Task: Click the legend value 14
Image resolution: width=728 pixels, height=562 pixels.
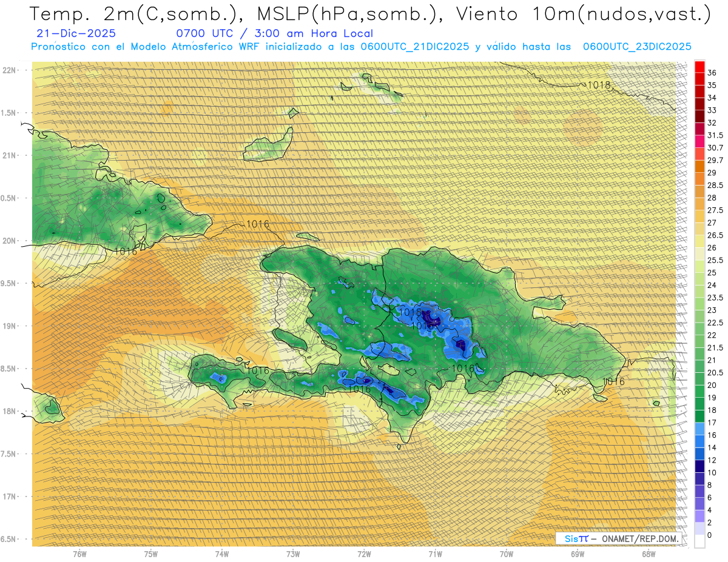Action: pos(712,448)
